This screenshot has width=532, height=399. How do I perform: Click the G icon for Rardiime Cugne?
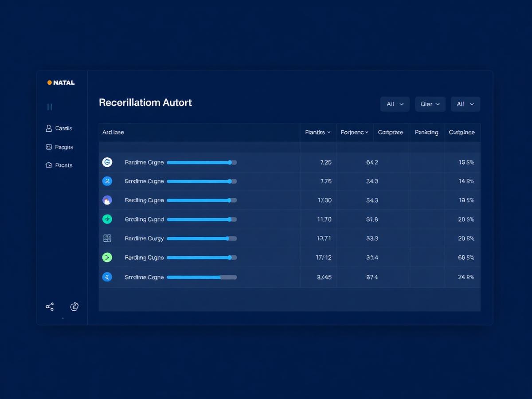coord(107,162)
